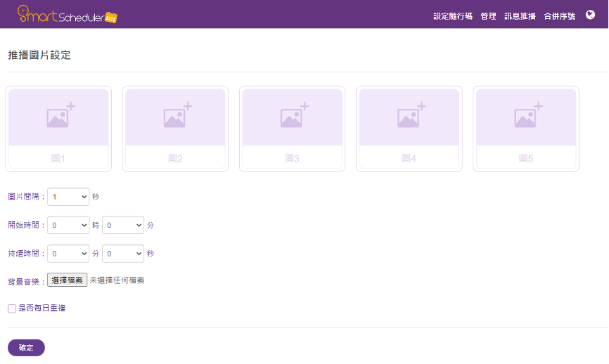This screenshot has height=364, width=609.
Task: Click the 推播圖片設定 heading
Action: coord(39,55)
